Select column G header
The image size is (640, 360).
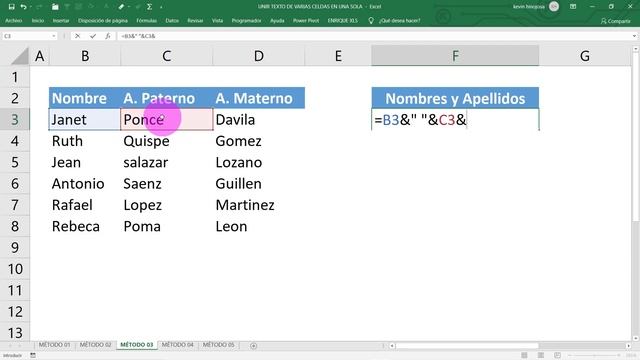click(x=584, y=56)
